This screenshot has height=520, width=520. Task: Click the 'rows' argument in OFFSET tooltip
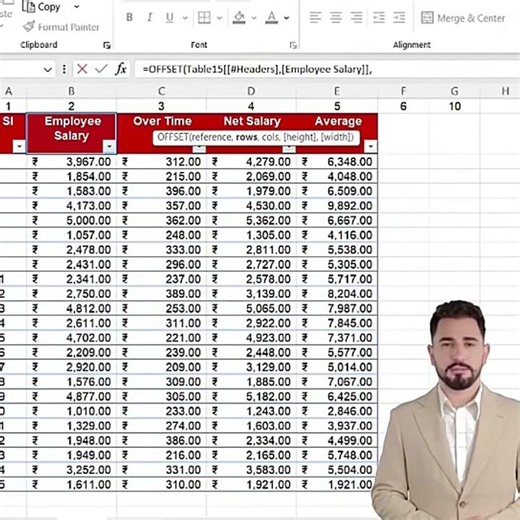click(x=247, y=137)
